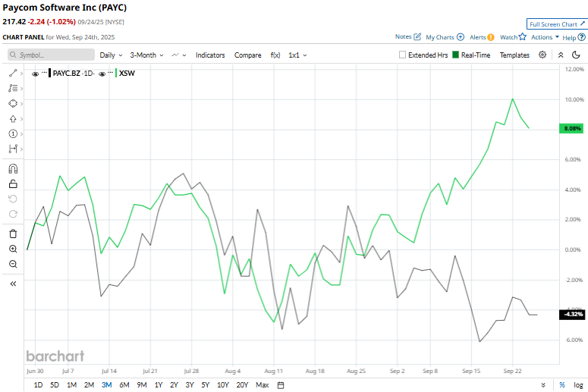Select the 5D time range
The image size is (588, 392).
[55, 385]
